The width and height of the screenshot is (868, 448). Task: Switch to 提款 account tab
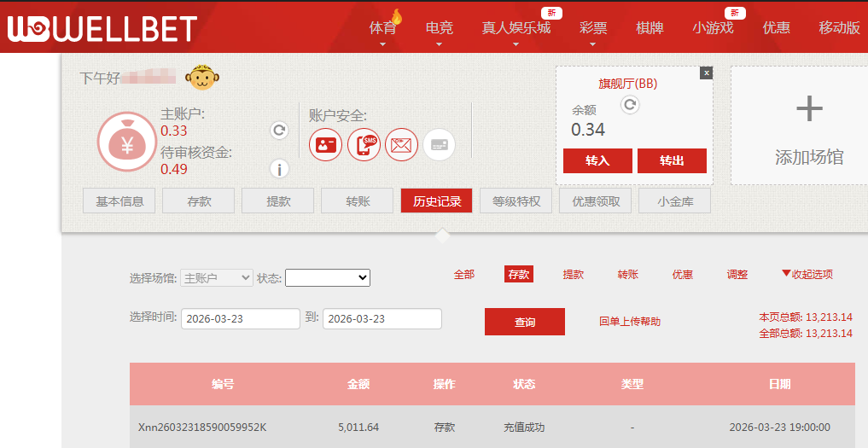[278, 201]
